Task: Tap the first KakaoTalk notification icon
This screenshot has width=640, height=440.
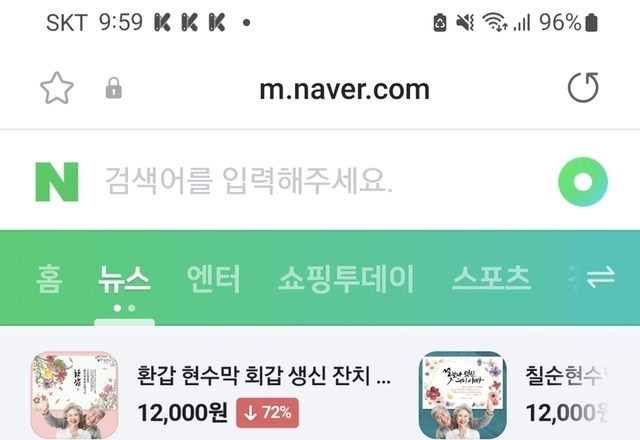Action: click(x=162, y=22)
